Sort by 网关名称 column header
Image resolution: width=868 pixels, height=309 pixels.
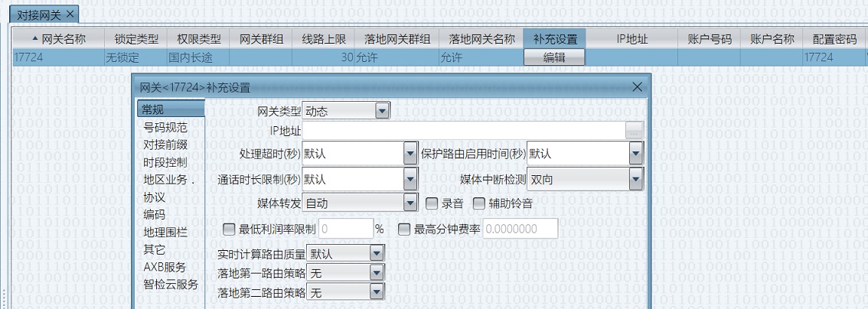[59, 39]
